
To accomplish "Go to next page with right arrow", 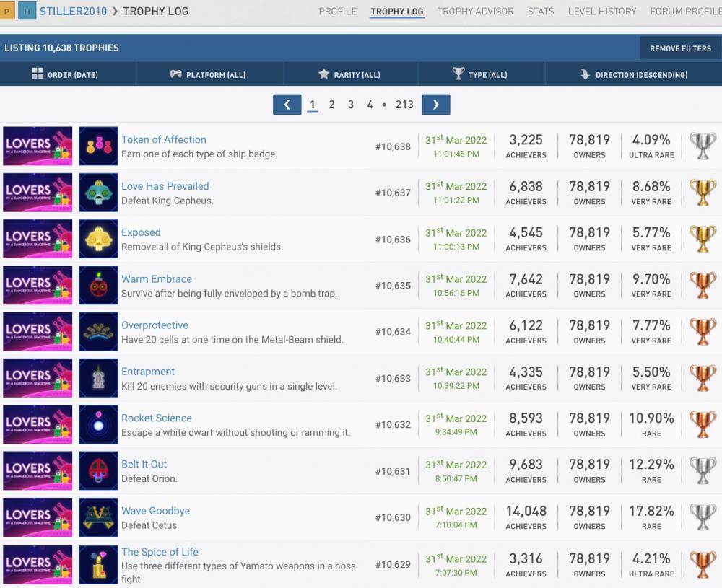I will pyautogui.click(x=435, y=105).
